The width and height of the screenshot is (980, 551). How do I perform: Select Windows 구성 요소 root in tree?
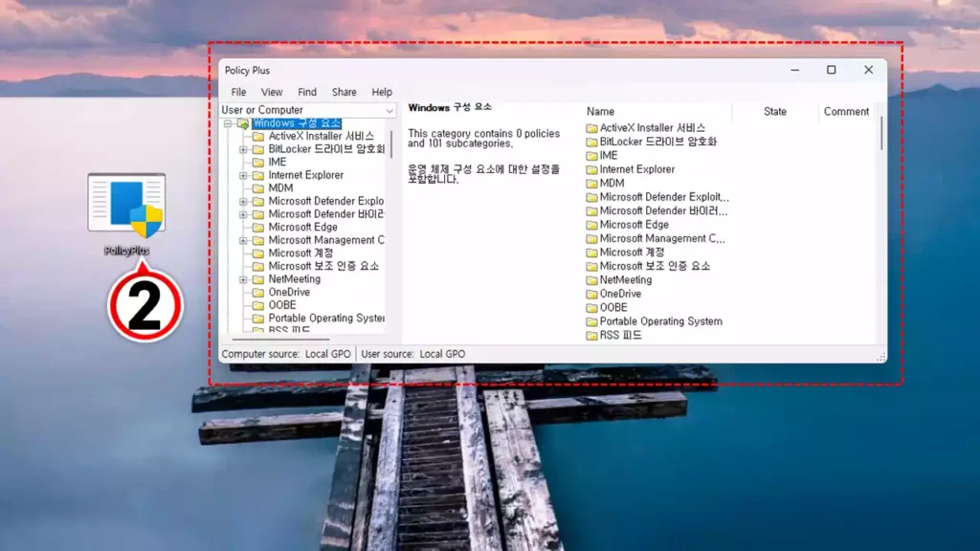297,123
